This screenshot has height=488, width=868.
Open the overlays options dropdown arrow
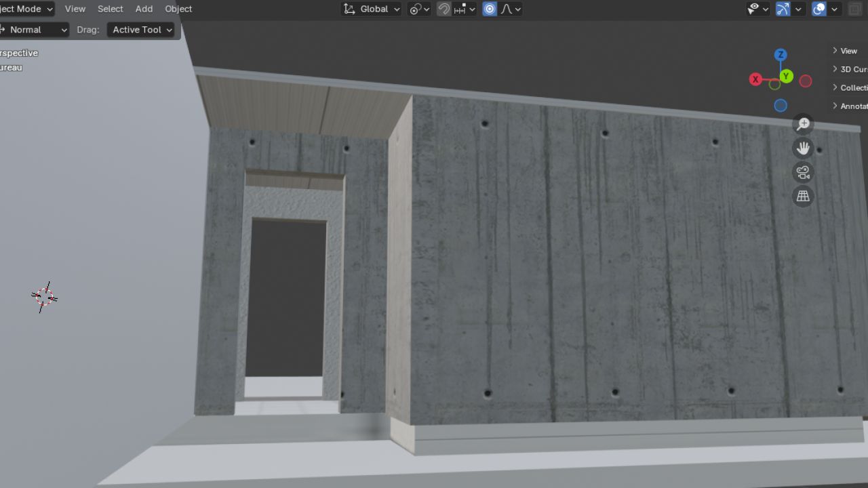(834, 9)
